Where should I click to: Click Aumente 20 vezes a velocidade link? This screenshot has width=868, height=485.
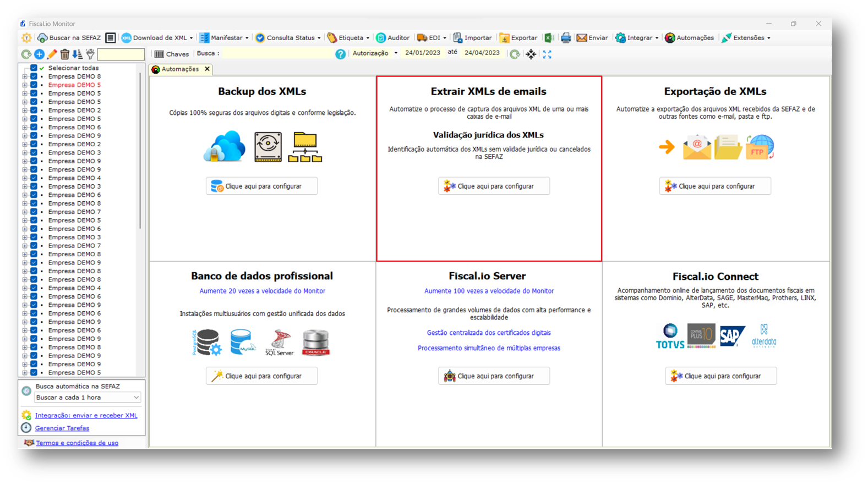[x=263, y=291]
